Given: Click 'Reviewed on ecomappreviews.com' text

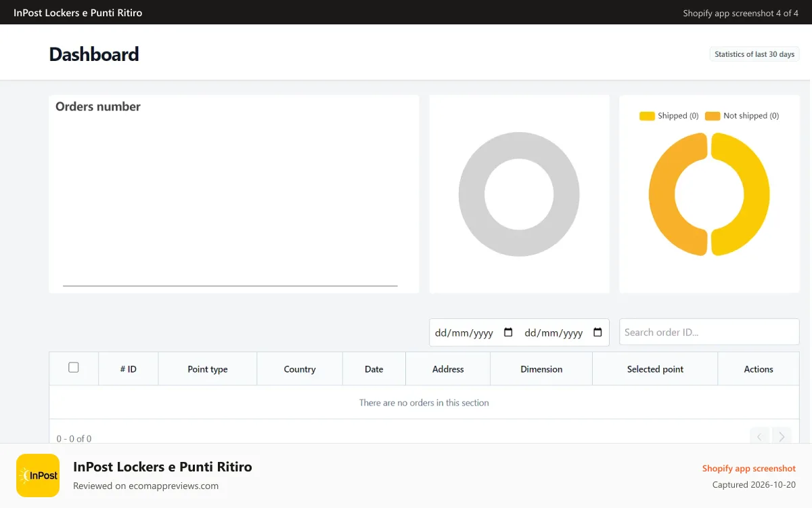Looking at the screenshot, I should 145,486.
